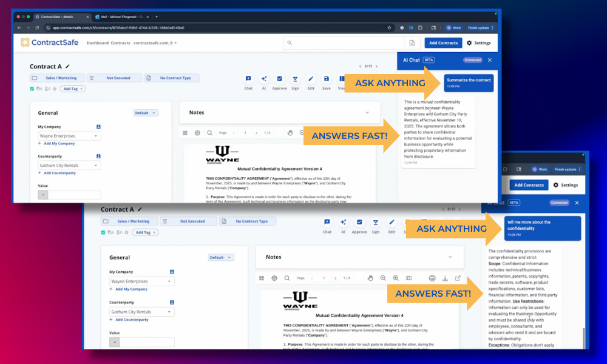Image resolution: width=607 pixels, height=364 pixels.
Task: Click the AI sparkle icon in the upper window
Action: (x=263, y=79)
